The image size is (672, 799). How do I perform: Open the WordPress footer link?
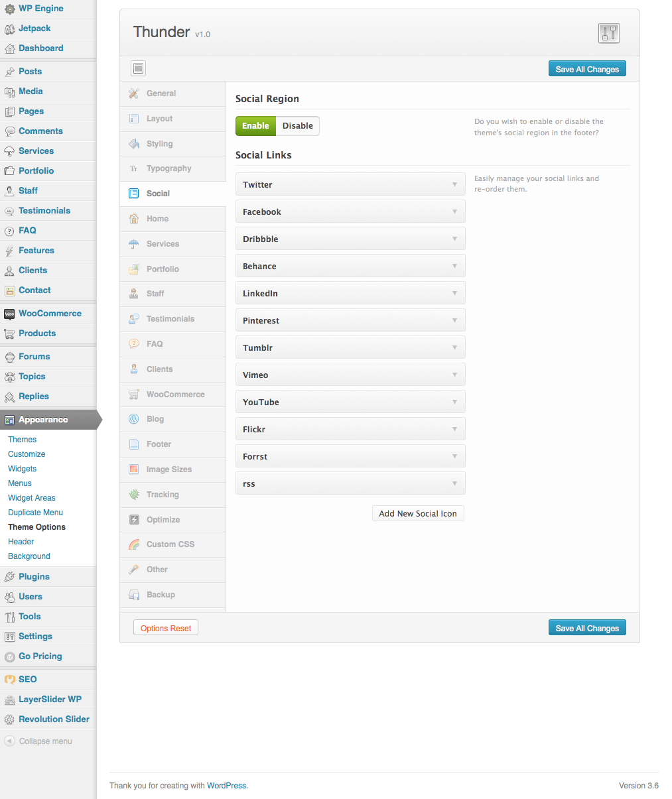coord(226,786)
